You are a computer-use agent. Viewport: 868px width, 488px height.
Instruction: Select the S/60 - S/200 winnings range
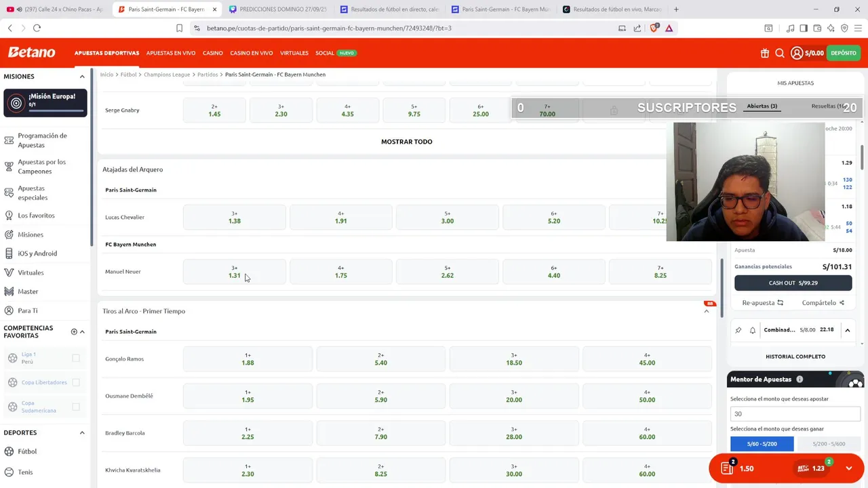tap(762, 444)
